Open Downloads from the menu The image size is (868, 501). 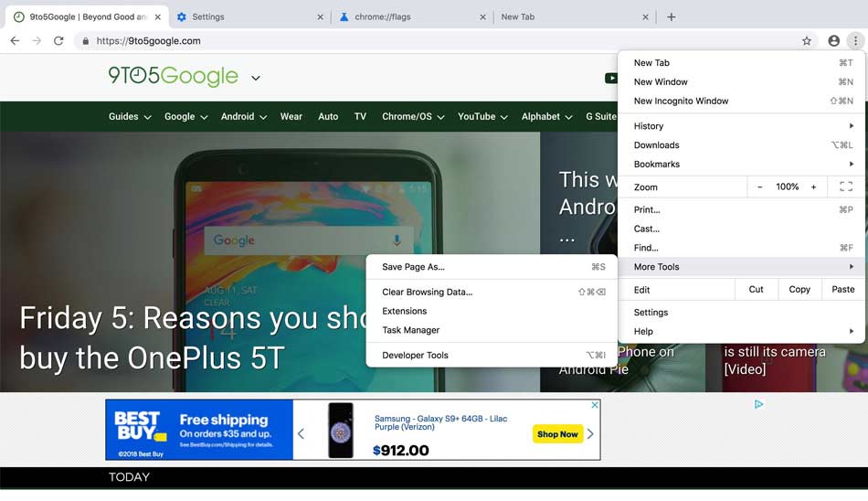(x=741, y=145)
